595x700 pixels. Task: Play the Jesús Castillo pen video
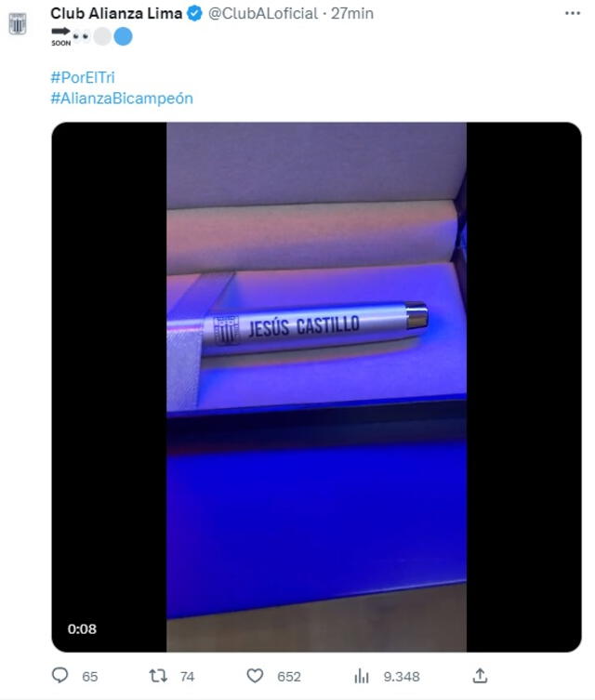click(316, 387)
